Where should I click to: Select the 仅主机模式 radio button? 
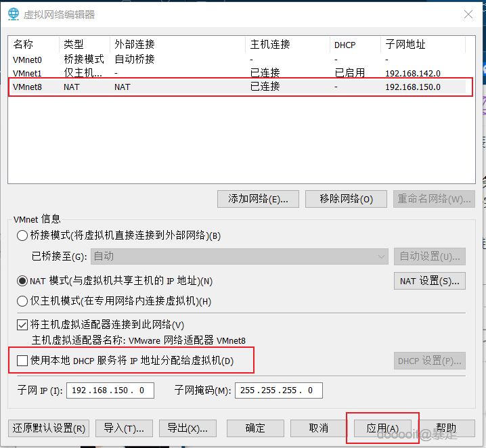point(22,301)
